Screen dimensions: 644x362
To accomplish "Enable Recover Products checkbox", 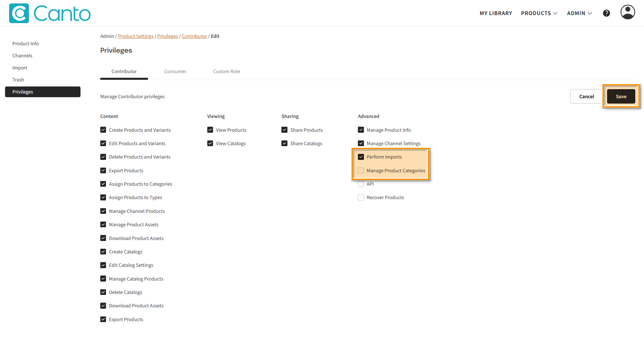I will click(361, 197).
